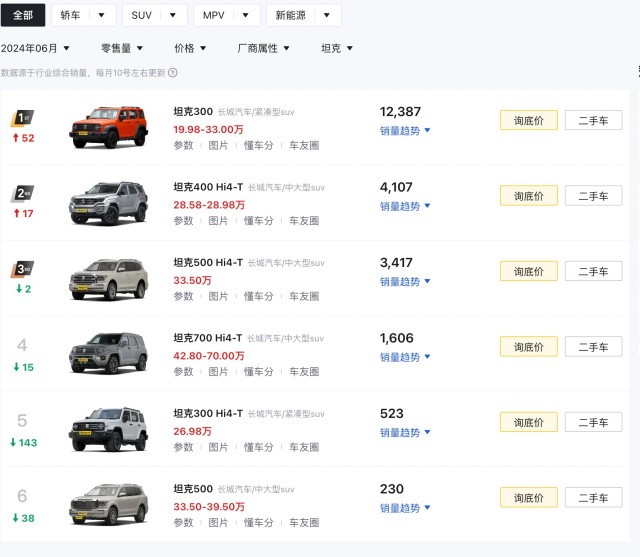Image resolution: width=640 pixels, height=557 pixels.
Task: Open the 坦克500 Hi4-T car thumbnail
Action: [x=109, y=279]
